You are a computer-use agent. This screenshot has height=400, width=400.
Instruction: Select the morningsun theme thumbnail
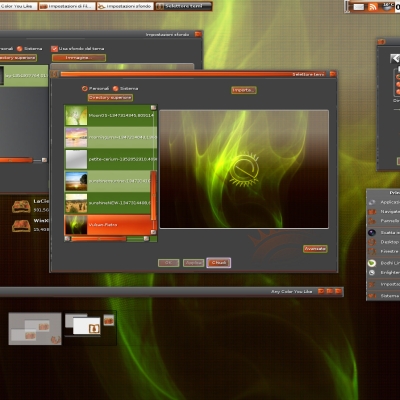[x=76, y=137]
